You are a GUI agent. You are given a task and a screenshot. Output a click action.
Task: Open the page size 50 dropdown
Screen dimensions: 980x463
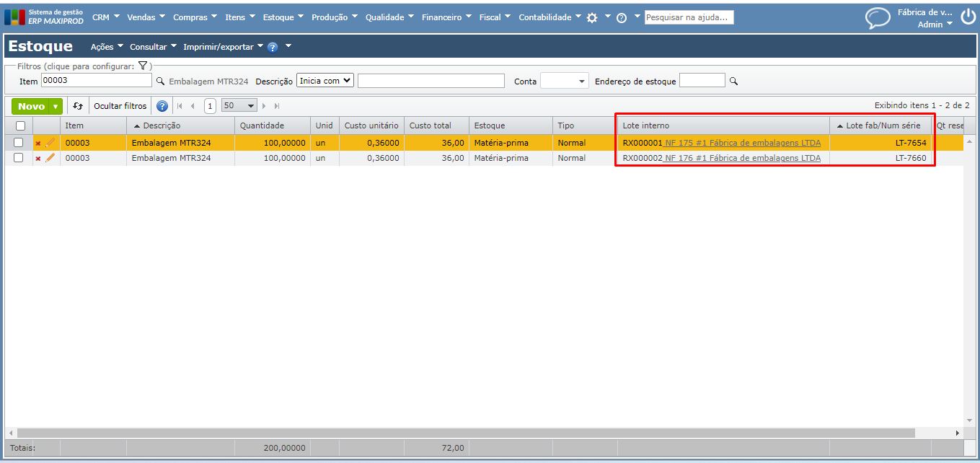(x=239, y=106)
